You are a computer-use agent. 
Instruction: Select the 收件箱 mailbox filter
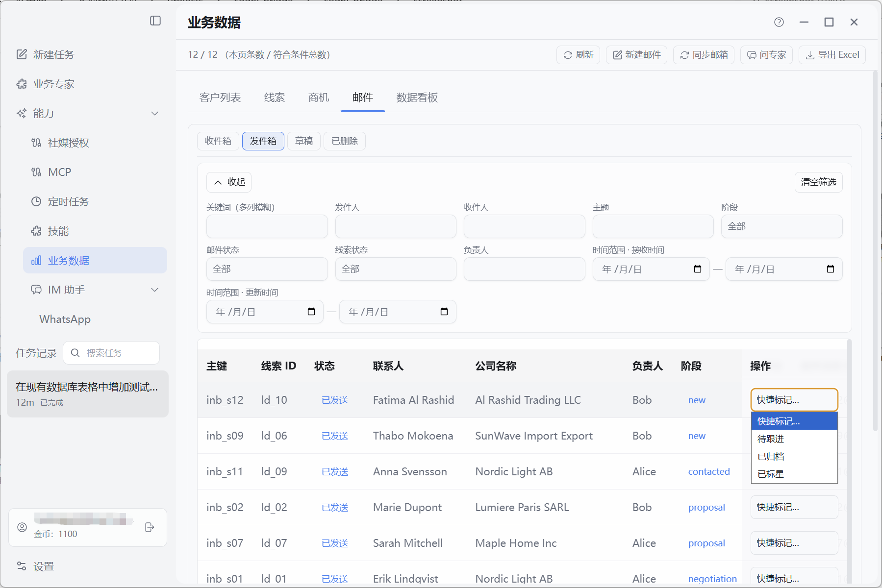pyautogui.click(x=218, y=141)
